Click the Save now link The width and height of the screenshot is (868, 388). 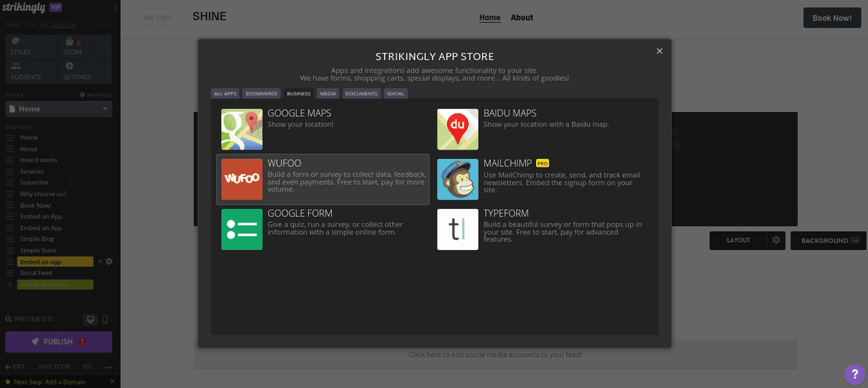click(x=64, y=25)
